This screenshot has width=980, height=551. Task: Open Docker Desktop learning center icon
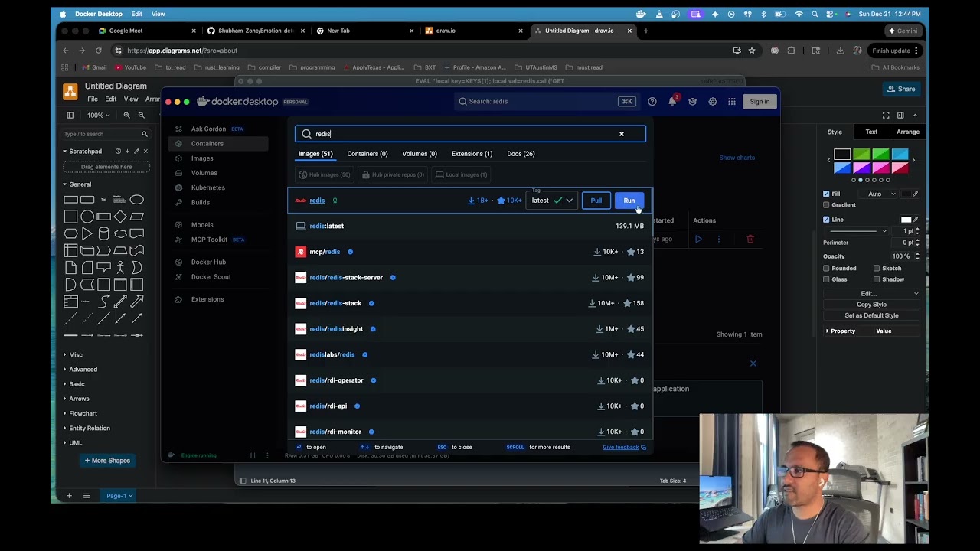(x=692, y=101)
